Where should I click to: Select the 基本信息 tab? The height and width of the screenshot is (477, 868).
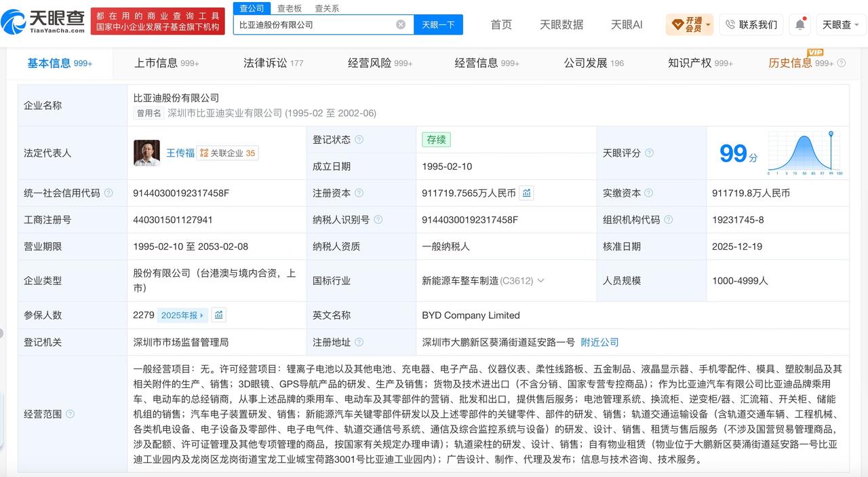[x=60, y=63]
